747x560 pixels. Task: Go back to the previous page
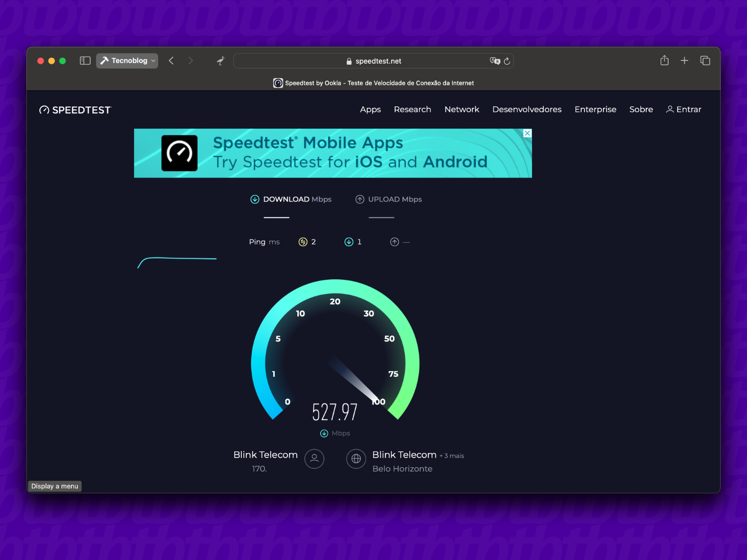pyautogui.click(x=171, y=61)
